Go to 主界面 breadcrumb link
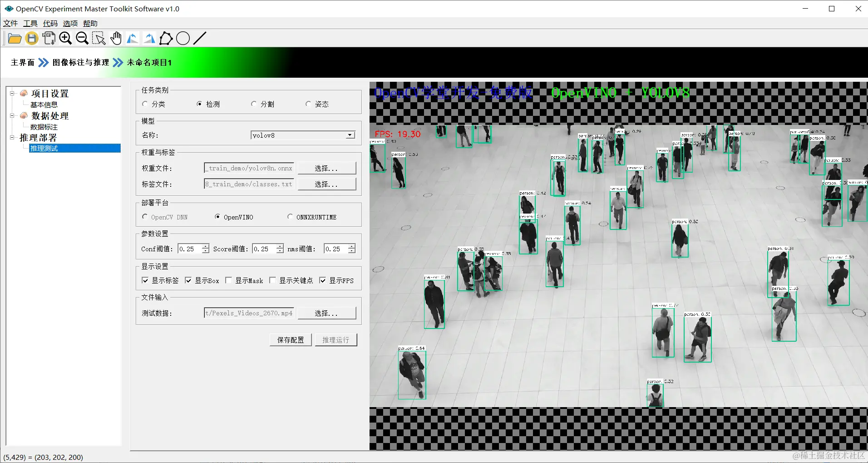The width and height of the screenshot is (868, 463). [x=23, y=62]
